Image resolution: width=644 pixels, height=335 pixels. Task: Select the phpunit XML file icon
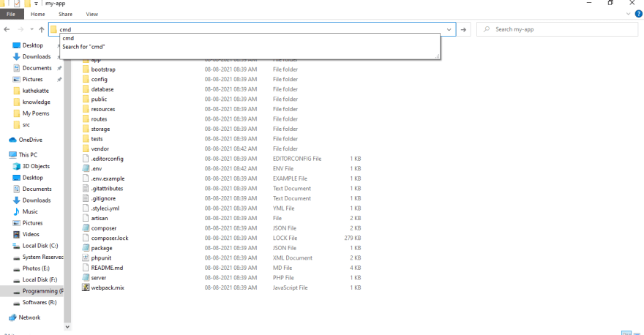pyautogui.click(x=86, y=257)
